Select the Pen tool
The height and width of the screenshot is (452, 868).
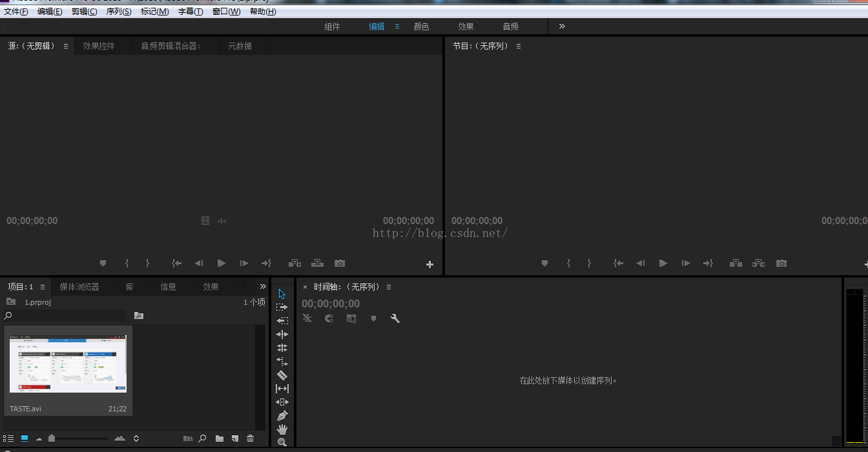click(x=282, y=416)
